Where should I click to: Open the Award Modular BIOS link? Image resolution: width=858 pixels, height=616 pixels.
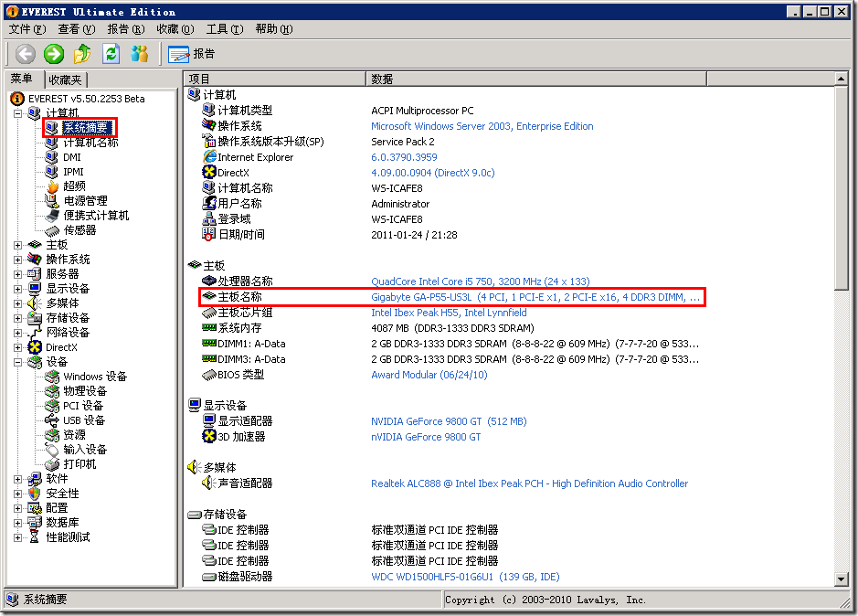tap(429, 375)
